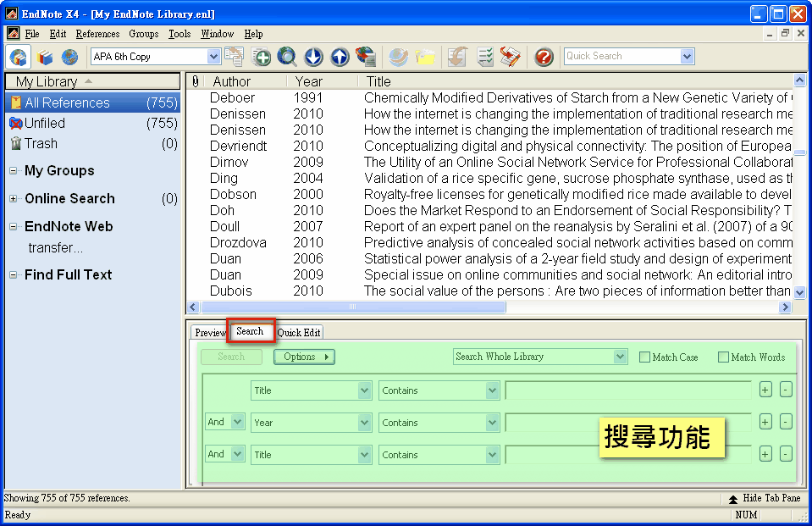Viewport: 812px width, 526px height.
Task: Open EndNote Help with the question mark icon
Action: click(544, 57)
